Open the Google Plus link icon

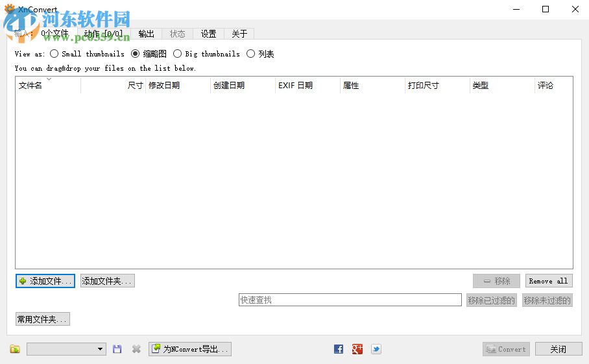357,349
